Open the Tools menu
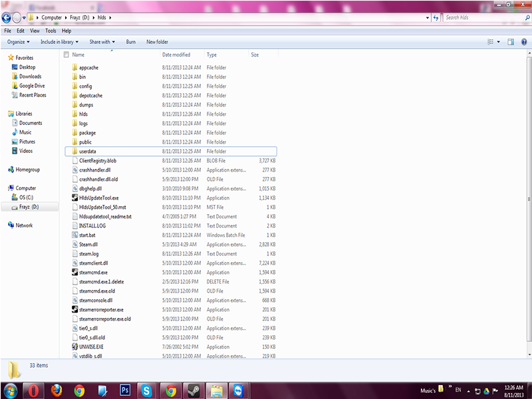Image resolution: width=532 pixels, height=399 pixels. tap(51, 31)
